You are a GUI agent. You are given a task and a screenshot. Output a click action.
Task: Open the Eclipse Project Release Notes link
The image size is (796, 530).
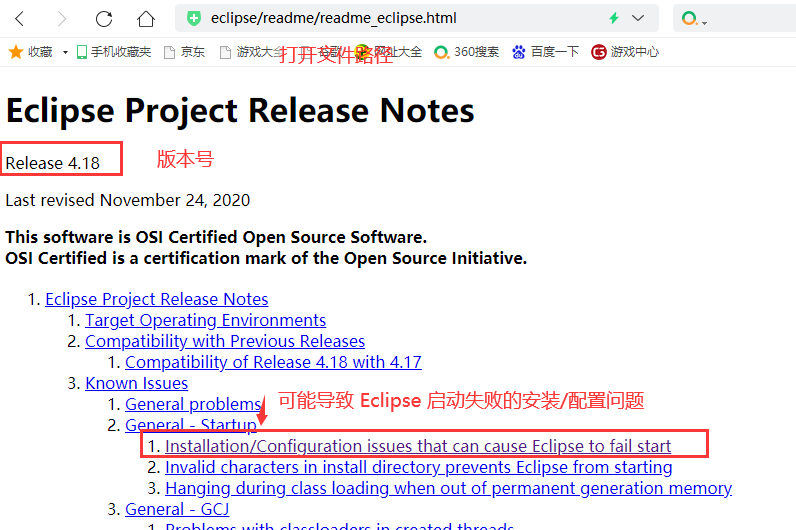click(156, 299)
